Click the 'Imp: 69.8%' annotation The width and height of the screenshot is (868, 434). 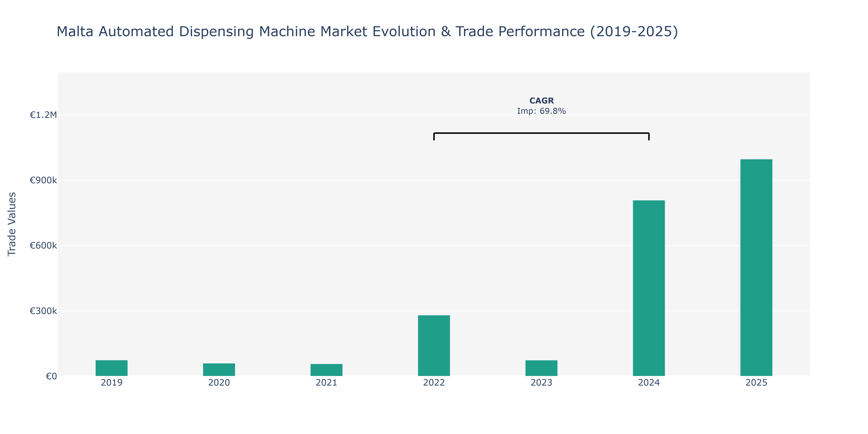[541, 111]
